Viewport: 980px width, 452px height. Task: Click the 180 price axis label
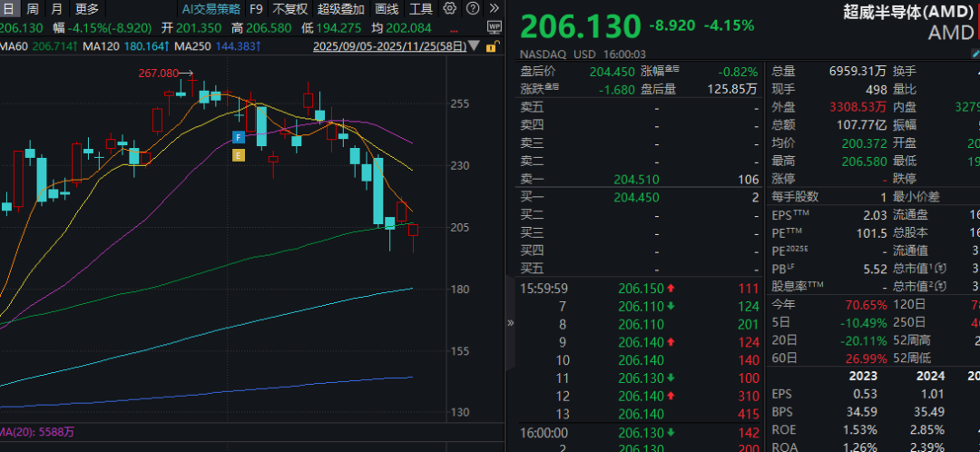460,290
